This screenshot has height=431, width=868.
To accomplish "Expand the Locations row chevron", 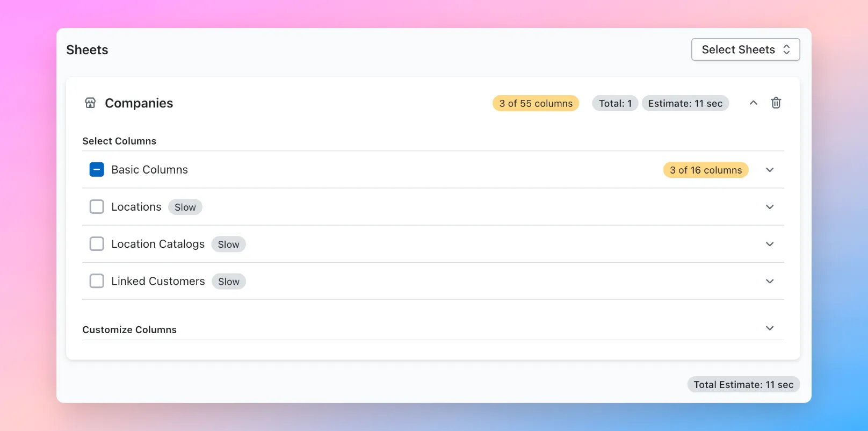I will [770, 207].
